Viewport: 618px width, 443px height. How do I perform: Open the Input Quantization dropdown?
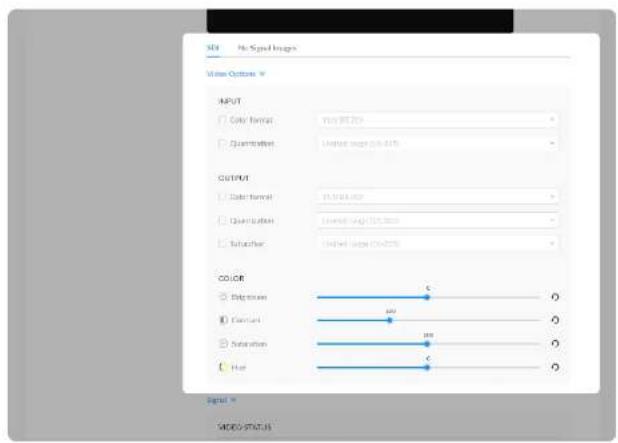[x=437, y=143]
